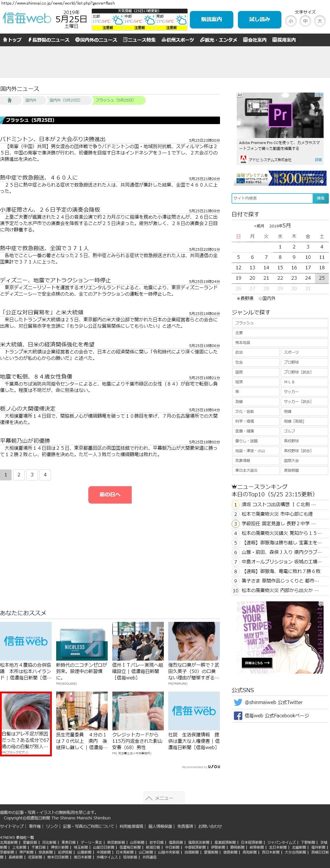Screen dimensions: 330x868
Task: Click the 検索 search button
Action: click(x=320, y=198)
